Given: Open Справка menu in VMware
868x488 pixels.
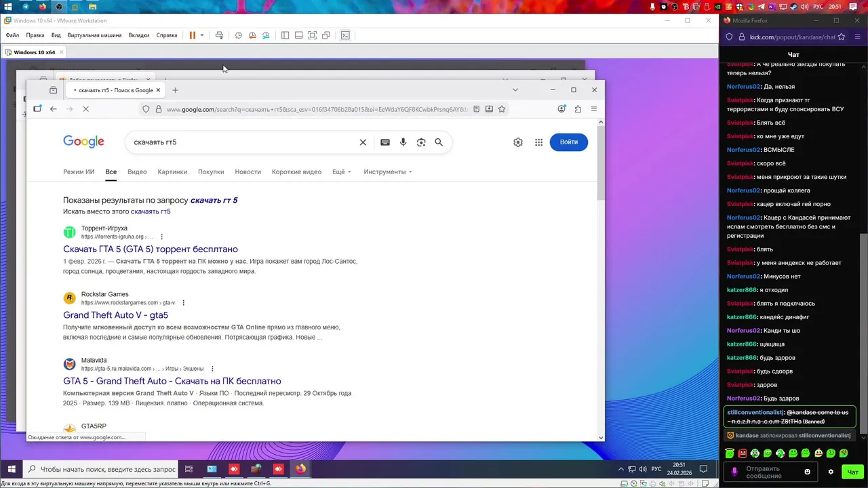Looking at the screenshot, I should point(167,35).
